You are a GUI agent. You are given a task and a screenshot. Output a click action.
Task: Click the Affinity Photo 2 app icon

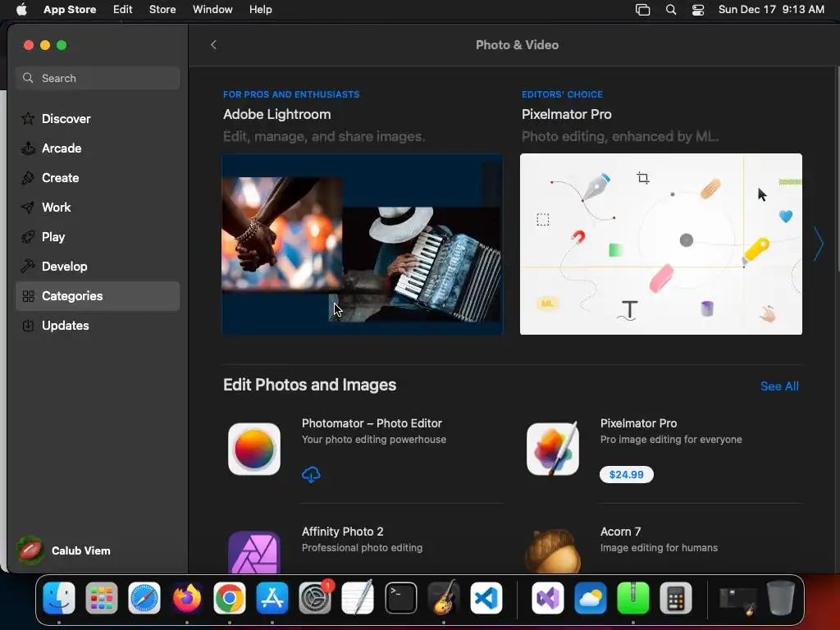click(x=254, y=552)
